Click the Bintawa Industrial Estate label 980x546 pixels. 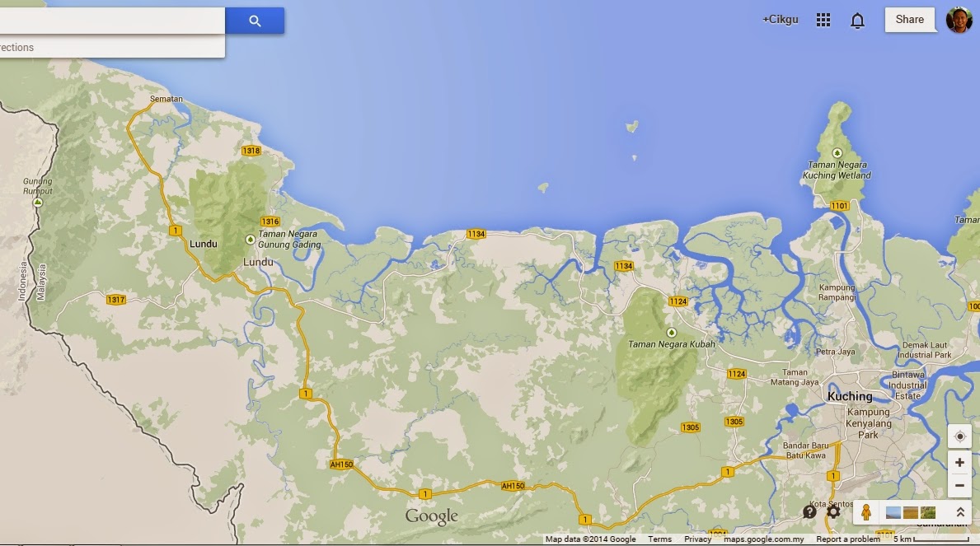click(x=908, y=385)
